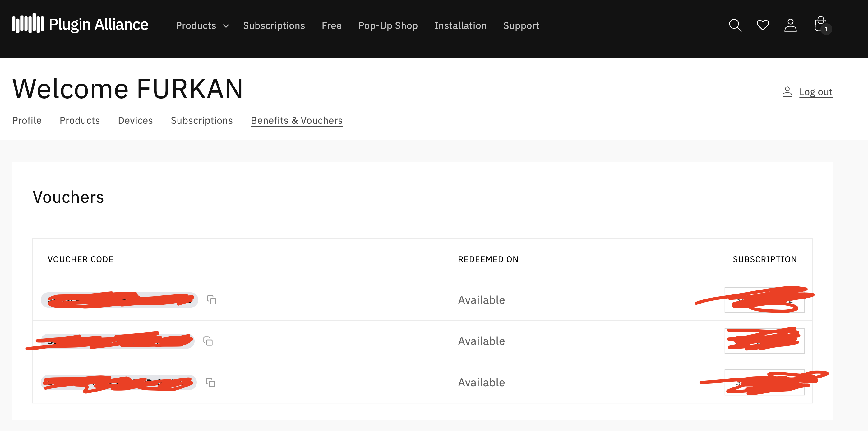Switch to the Profile tab
The width and height of the screenshot is (868, 431).
click(27, 121)
